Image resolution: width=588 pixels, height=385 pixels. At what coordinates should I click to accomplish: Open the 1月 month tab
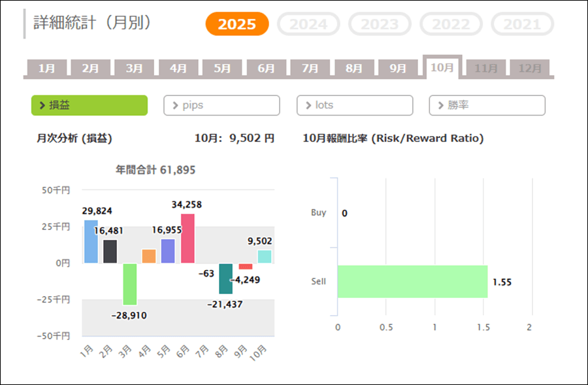[x=46, y=68]
